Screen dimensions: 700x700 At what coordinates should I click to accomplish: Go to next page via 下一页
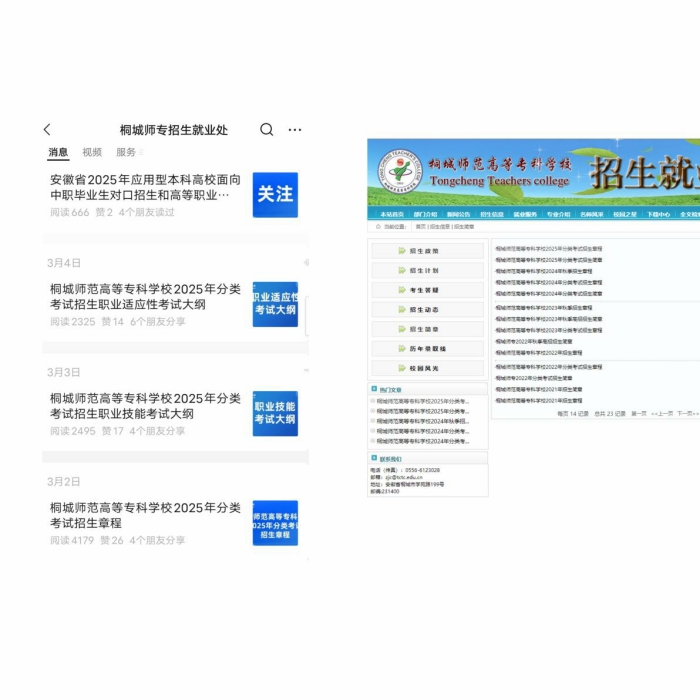coord(685,412)
